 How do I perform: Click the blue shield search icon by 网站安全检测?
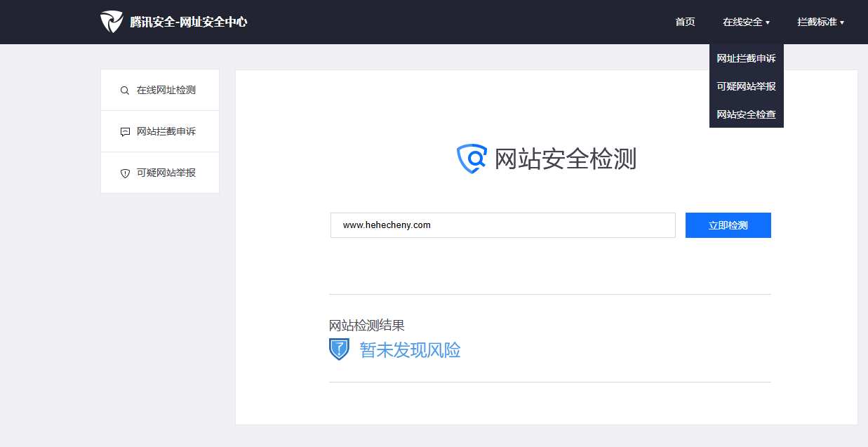click(x=472, y=159)
